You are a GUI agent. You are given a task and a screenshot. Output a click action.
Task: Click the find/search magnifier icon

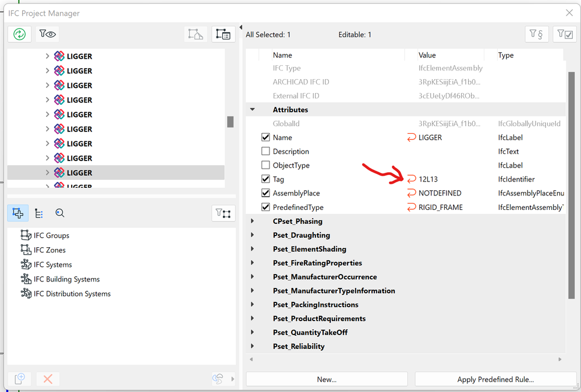(59, 213)
